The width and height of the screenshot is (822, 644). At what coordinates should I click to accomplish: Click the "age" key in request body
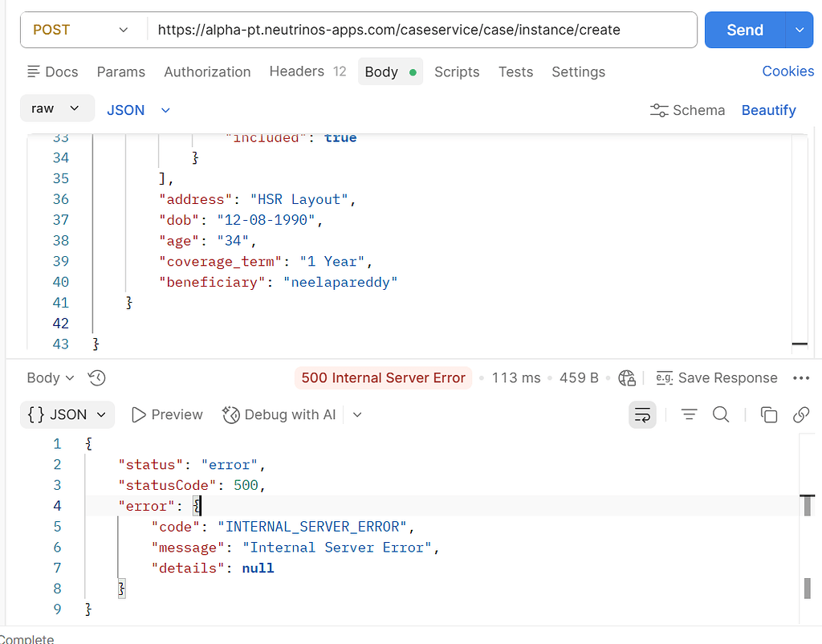point(179,241)
